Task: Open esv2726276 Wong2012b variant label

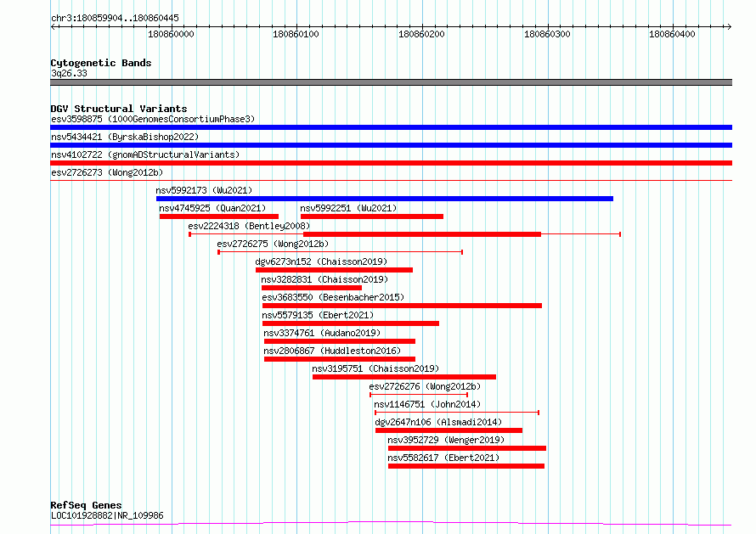Action: [x=425, y=386]
